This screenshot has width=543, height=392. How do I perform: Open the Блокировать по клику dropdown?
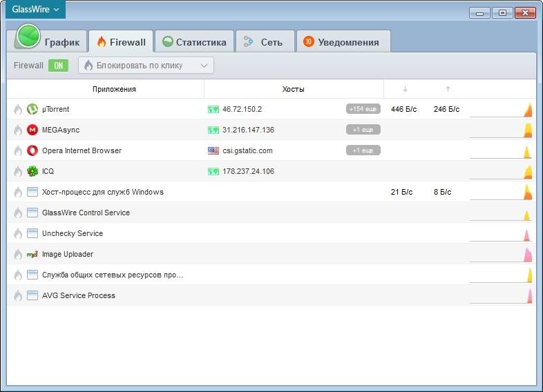click(146, 66)
